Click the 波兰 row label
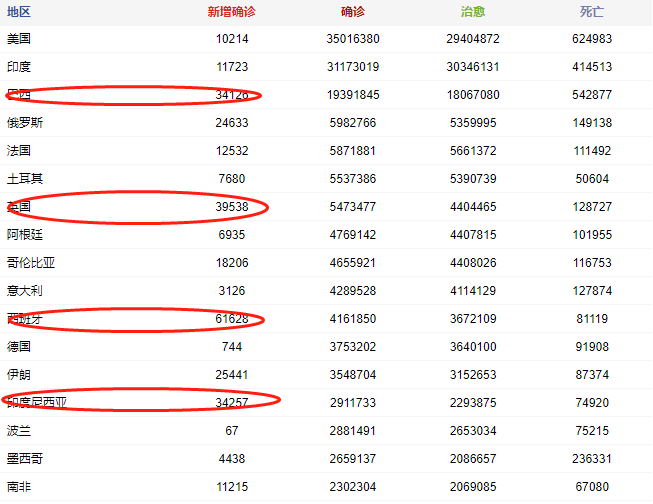The width and height of the screenshot is (653, 504). pos(19,431)
